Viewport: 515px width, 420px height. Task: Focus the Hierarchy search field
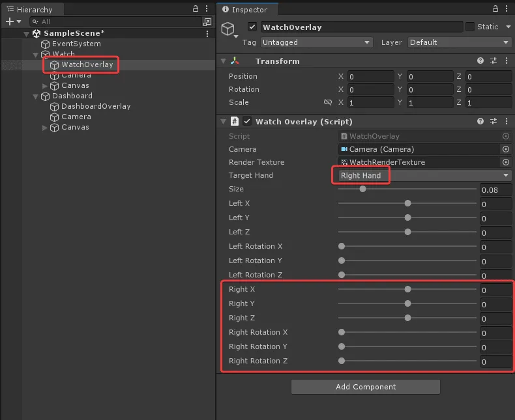(116, 22)
